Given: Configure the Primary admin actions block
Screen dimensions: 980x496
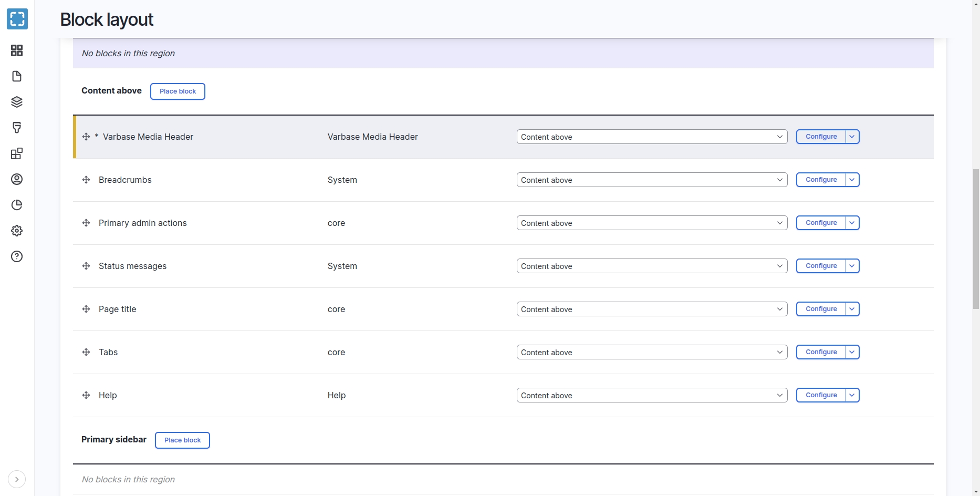Looking at the screenshot, I should [821, 223].
